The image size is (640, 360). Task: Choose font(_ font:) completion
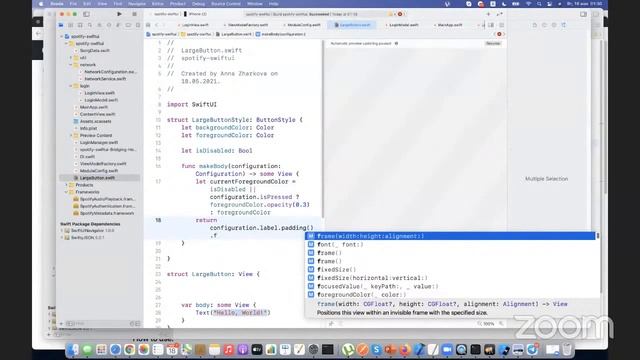451,244
